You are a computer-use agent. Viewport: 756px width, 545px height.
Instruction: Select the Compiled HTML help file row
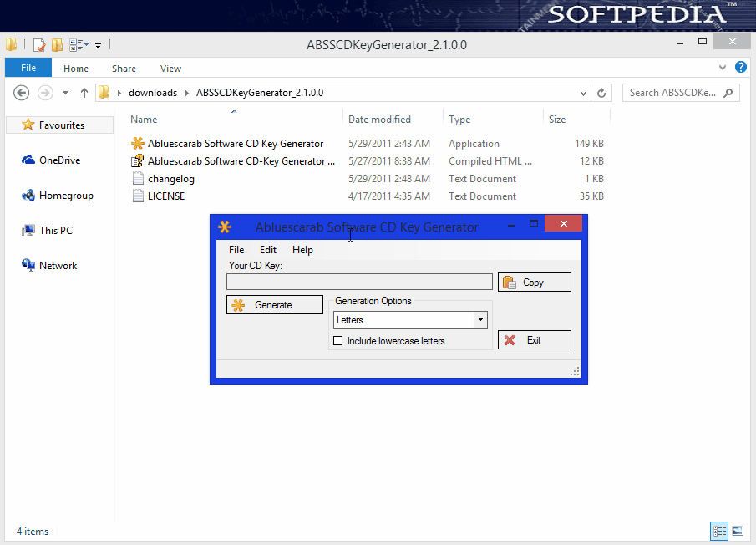click(241, 161)
